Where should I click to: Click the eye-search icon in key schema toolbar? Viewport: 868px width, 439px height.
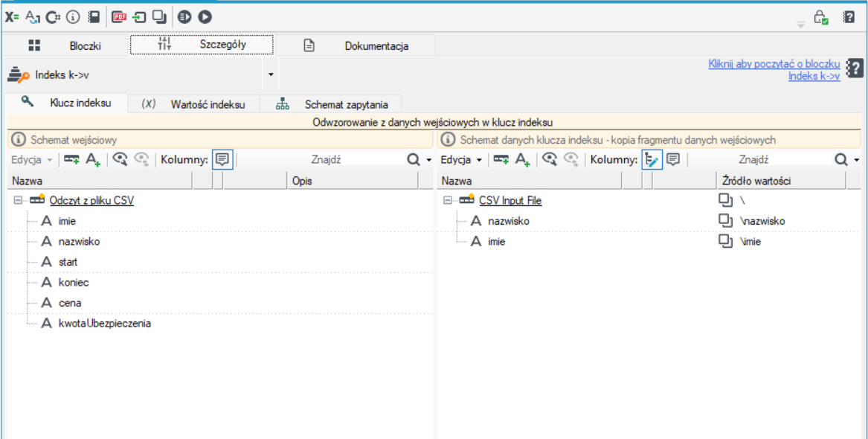click(550, 160)
